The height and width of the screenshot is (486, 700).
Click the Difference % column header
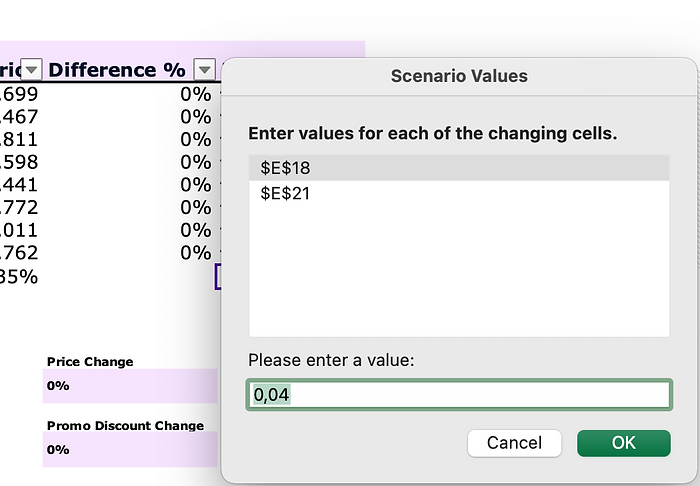point(117,70)
